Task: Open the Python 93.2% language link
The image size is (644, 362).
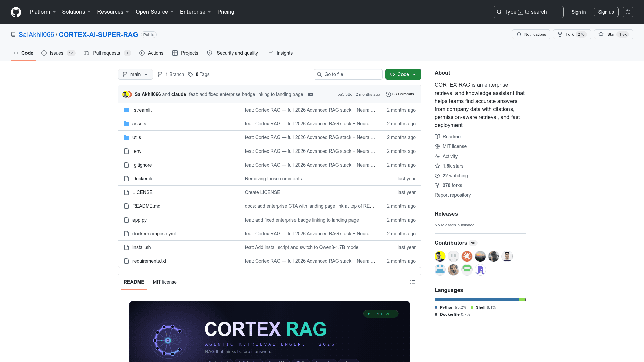Action: pyautogui.click(x=450, y=307)
